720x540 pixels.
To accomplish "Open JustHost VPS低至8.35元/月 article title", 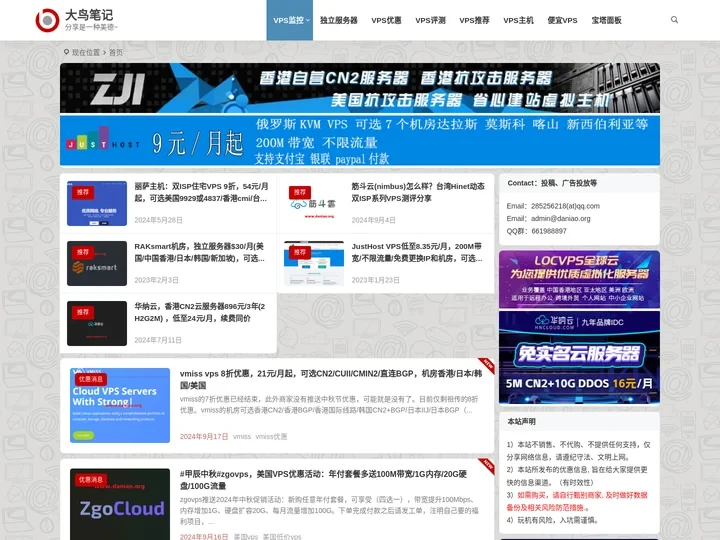I will pyautogui.click(x=417, y=253).
